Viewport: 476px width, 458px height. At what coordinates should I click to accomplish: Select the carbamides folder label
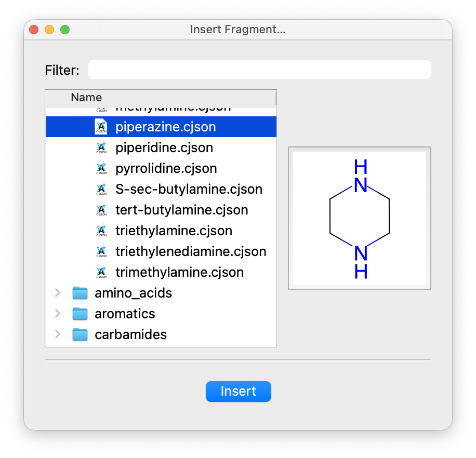point(130,335)
